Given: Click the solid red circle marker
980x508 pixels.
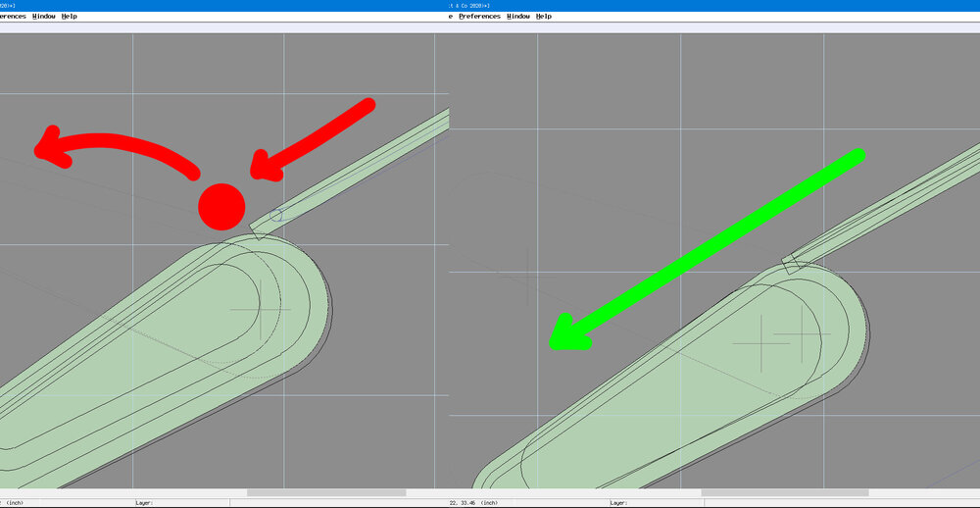Looking at the screenshot, I should [221, 207].
